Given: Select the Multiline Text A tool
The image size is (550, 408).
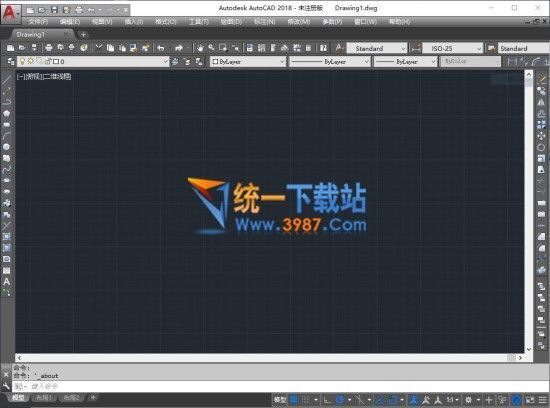Looking at the screenshot, I should pos(7,282).
